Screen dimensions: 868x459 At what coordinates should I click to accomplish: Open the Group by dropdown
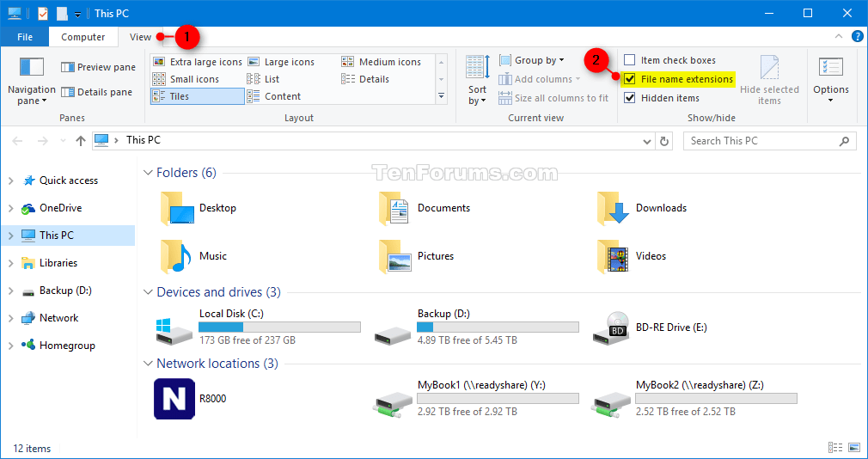pyautogui.click(x=531, y=60)
